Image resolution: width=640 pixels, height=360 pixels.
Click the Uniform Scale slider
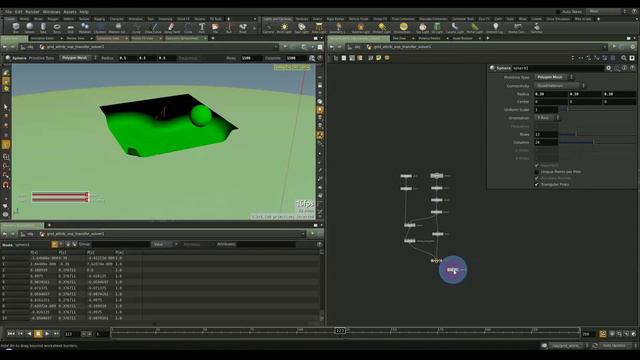click(x=597, y=110)
